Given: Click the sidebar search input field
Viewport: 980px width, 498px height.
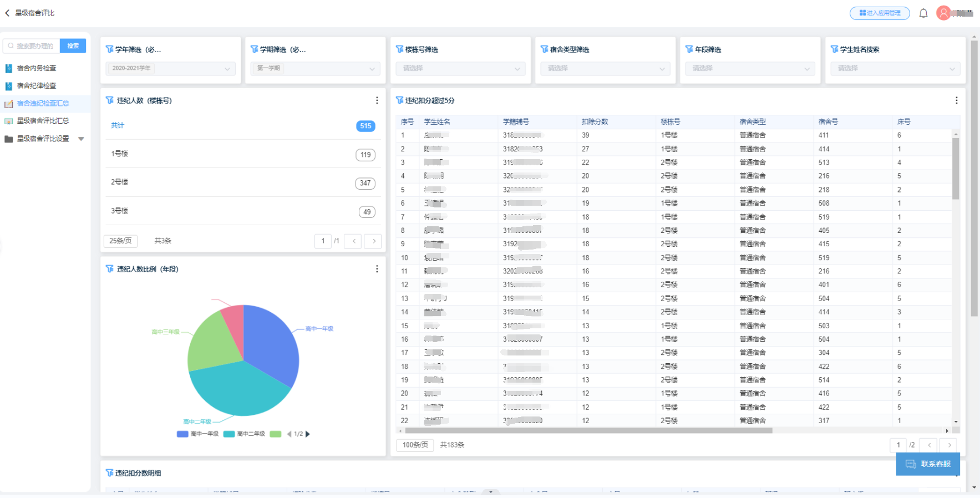Looking at the screenshot, I should coord(32,46).
